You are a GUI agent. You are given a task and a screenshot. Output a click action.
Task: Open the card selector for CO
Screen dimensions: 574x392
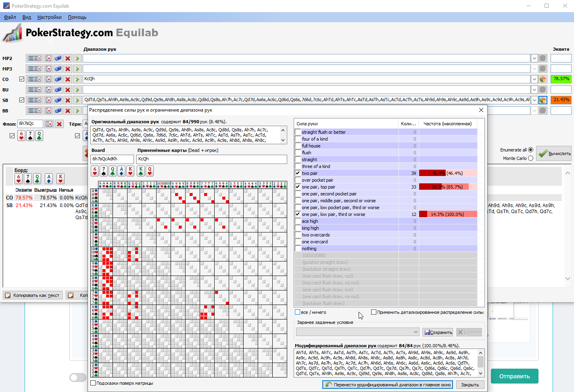pos(48,79)
